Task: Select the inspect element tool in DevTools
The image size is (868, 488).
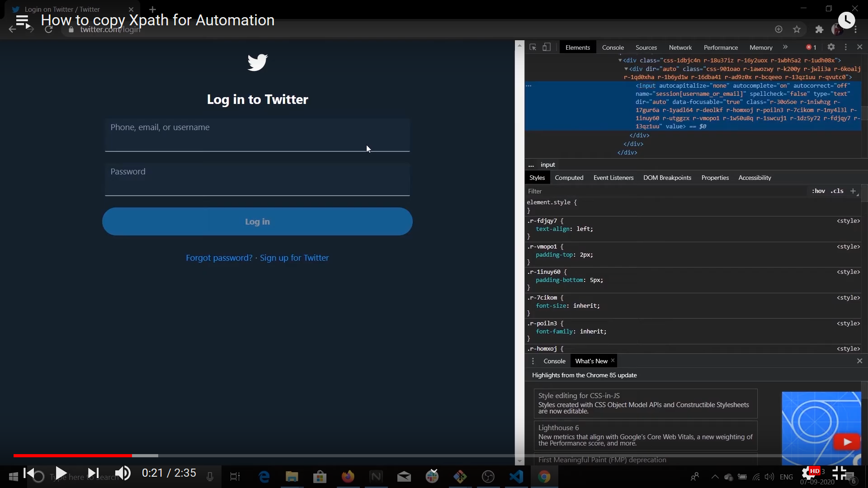Action: click(x=533, y=47)
